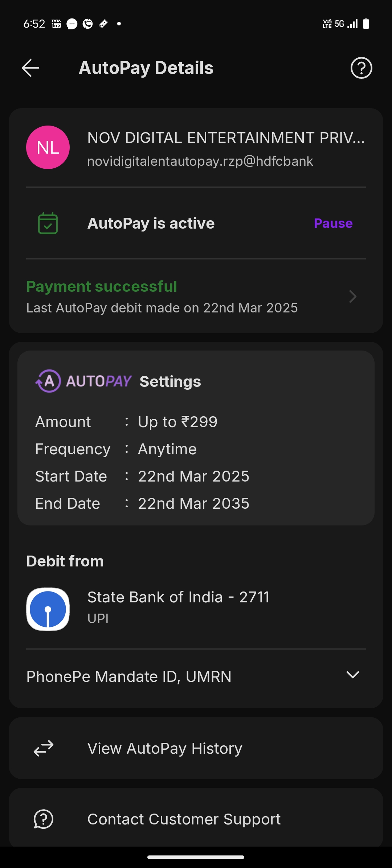Tap NOV DIGITAL ENTERTAINMENT merchant name
The image size is (392, 868).
tap(226, 138)
